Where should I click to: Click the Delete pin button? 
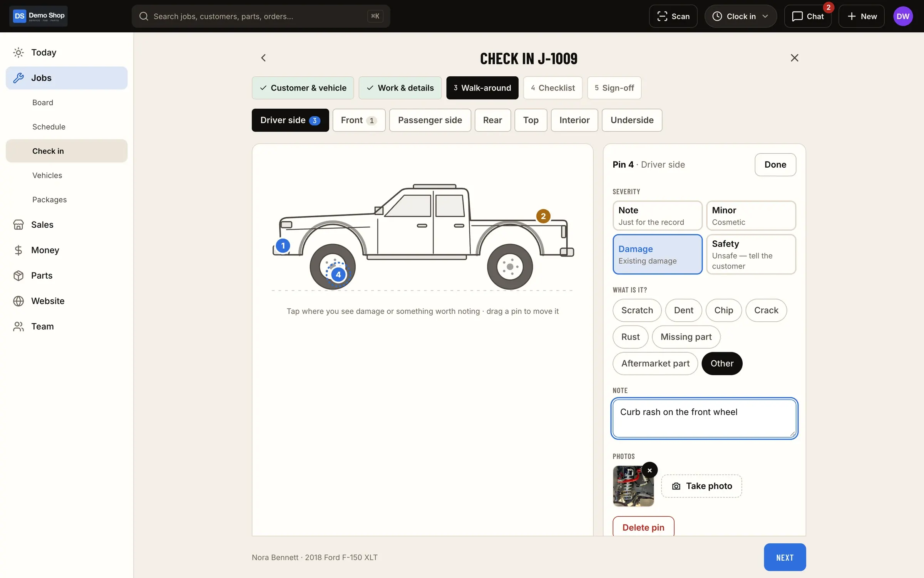643,527
